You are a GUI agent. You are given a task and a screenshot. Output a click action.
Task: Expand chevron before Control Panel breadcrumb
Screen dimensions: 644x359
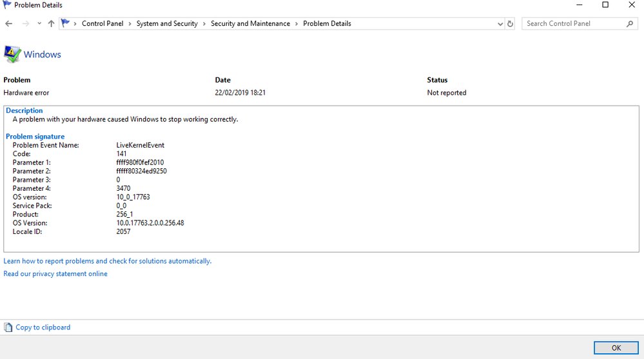(x=75, y=24)
